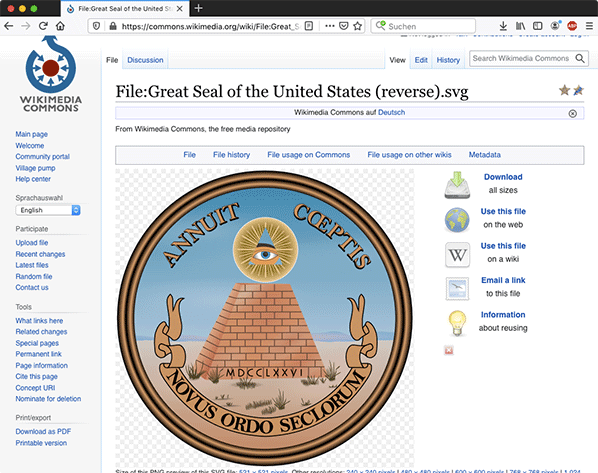The image size is (598, 473).
Task: Open the Sprachauswahl English language dropdown
Action: [48, 210]
